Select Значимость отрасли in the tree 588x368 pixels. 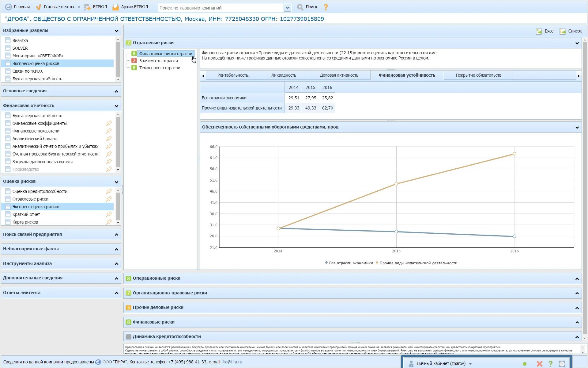pyautogui.click(x=158, y=61)
